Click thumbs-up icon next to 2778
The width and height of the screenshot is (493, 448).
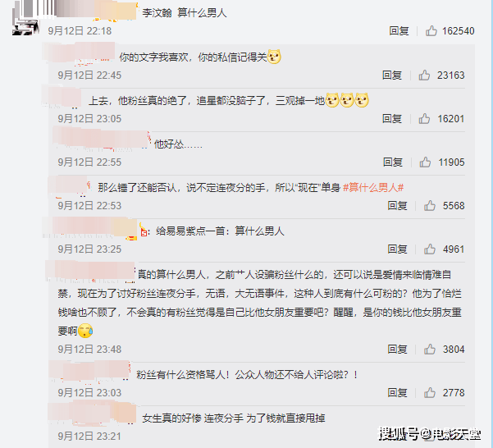tap(430, 392)
